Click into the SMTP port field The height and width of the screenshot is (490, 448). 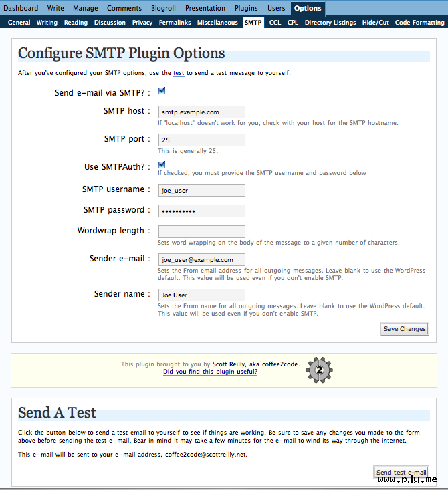pos(202,140)
